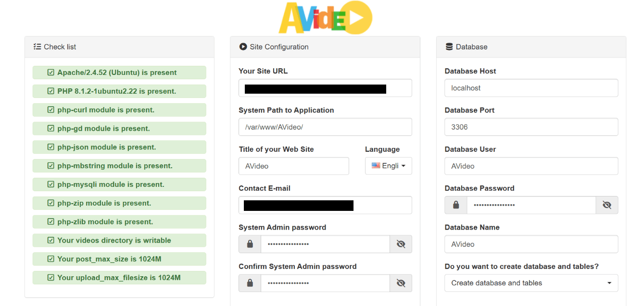
Task: Click the Check list header icon
Action: pos(37,47)
